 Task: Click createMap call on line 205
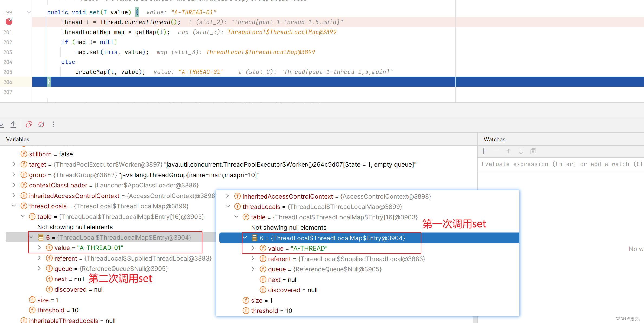tap(110, 72)
